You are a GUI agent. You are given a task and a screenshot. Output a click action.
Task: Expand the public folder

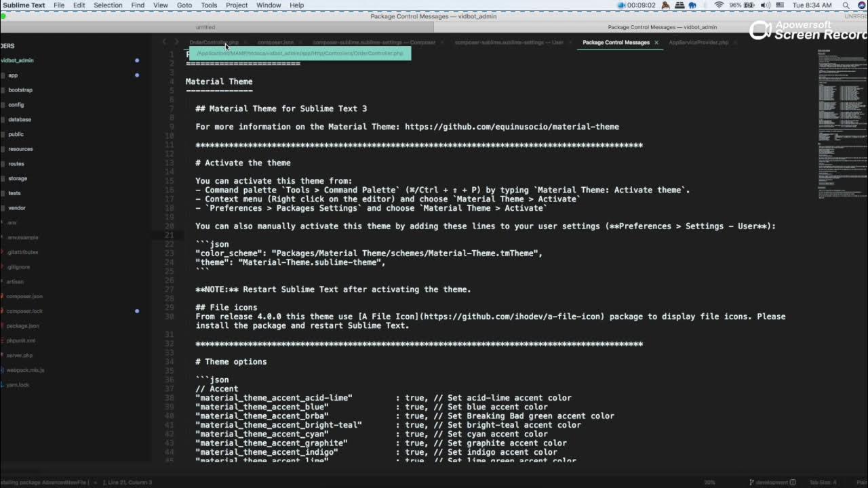coord(16,134)
